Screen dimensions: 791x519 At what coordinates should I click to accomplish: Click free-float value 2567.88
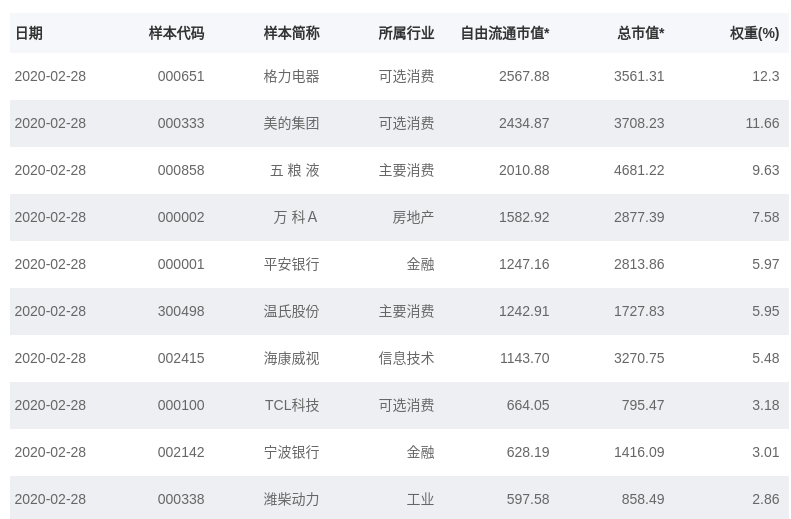pos(524,76)
